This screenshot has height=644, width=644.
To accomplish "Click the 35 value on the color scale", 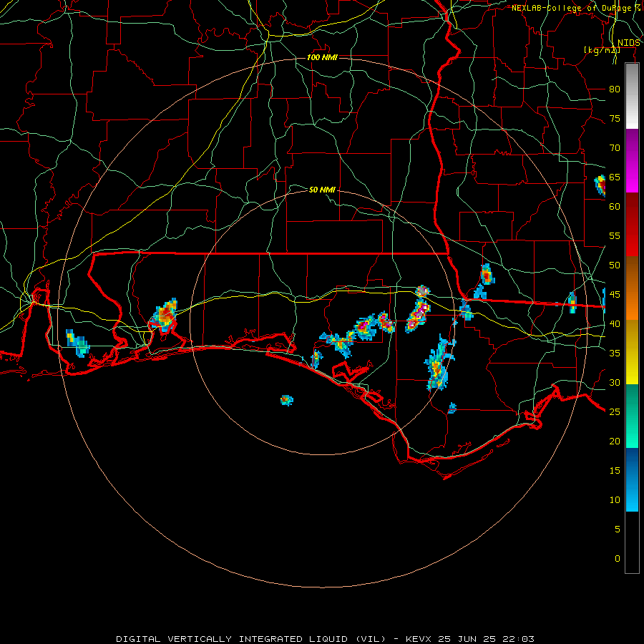I will [615, 353].
